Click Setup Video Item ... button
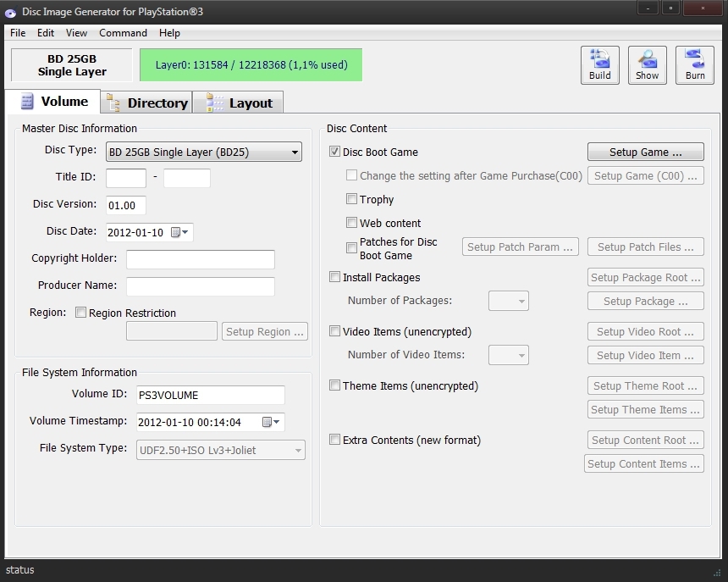The width and height of the screenshot is (728, 582). pos(645,355)
